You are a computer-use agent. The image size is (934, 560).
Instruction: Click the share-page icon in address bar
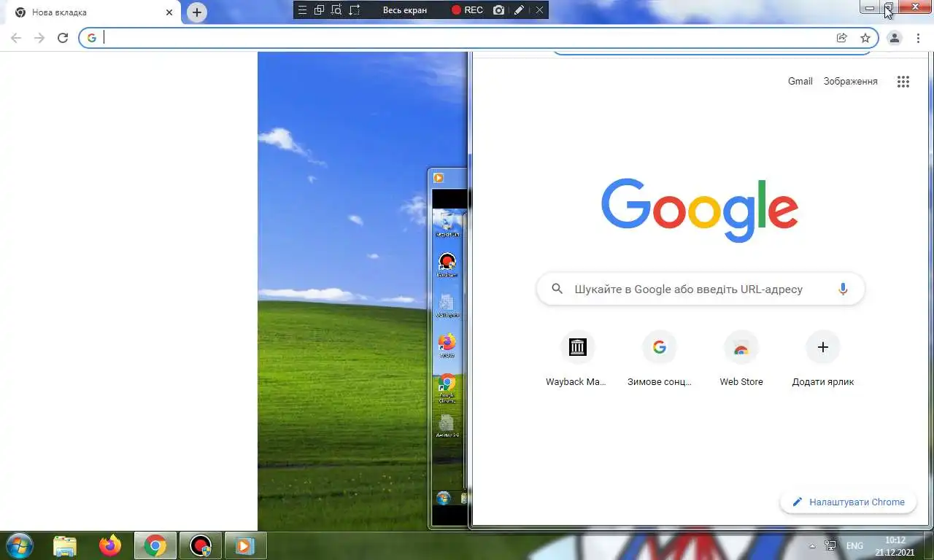842,38
